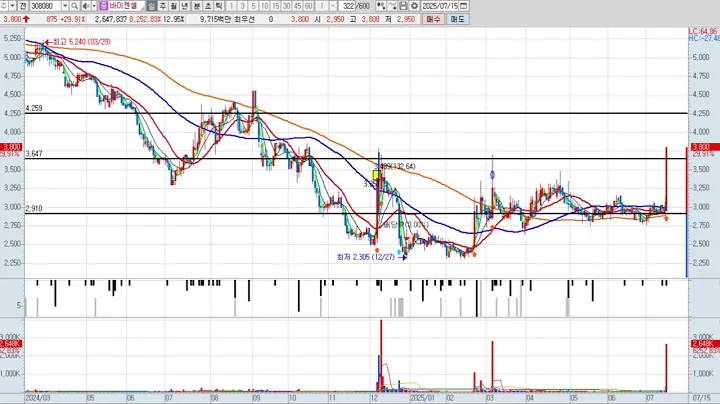
Task: Select the minute (분) chart period
Action: coord(197,6)
